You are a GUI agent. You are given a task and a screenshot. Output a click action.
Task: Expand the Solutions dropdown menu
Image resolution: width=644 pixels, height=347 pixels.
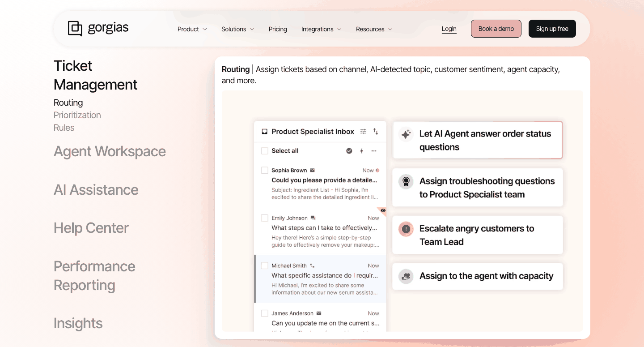[238, 29]
